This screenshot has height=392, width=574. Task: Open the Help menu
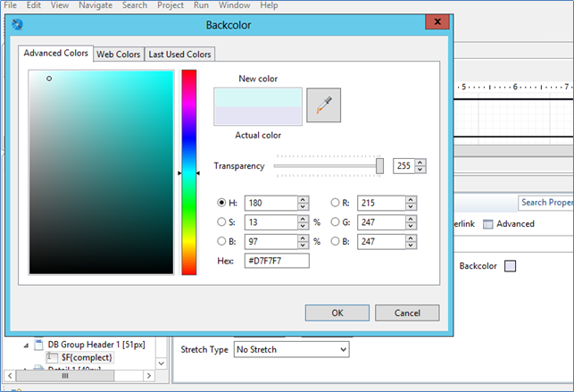(269, 5)
